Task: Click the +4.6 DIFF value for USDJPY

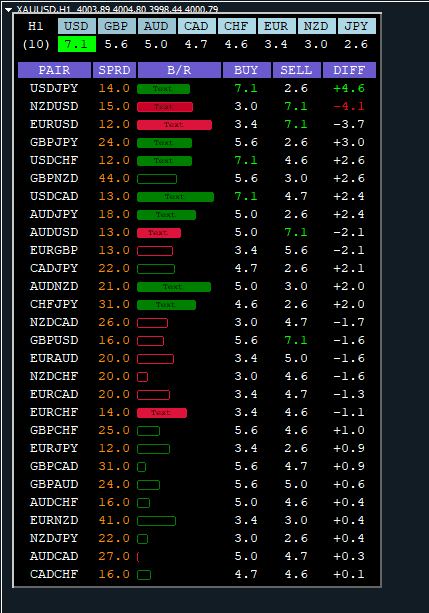Action: click(x=349, y=88)
